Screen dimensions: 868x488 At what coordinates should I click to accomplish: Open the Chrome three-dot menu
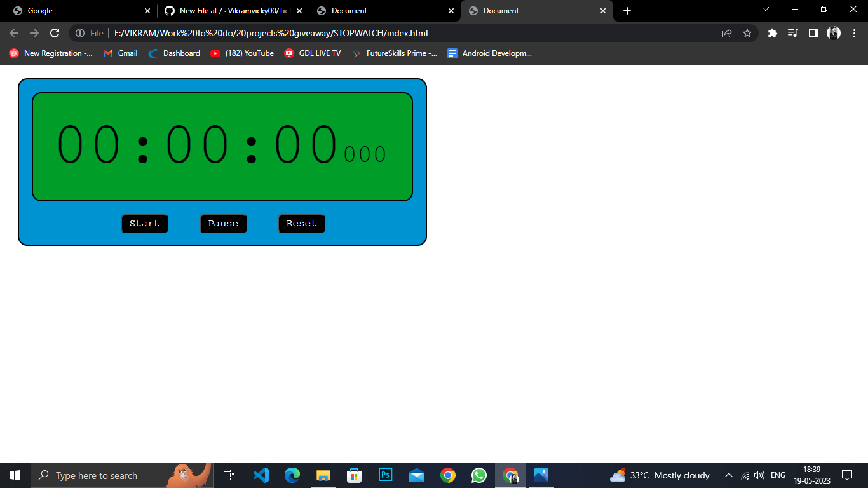(853, 33)
